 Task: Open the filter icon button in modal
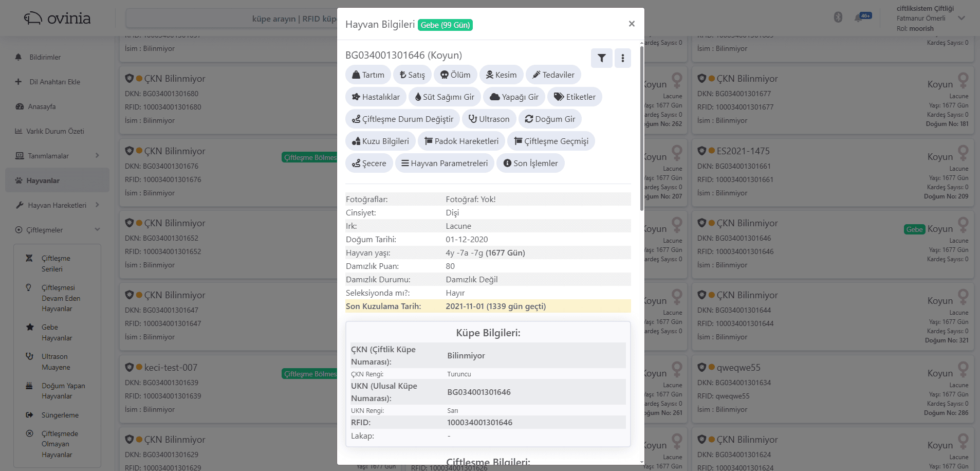(601, 58)
